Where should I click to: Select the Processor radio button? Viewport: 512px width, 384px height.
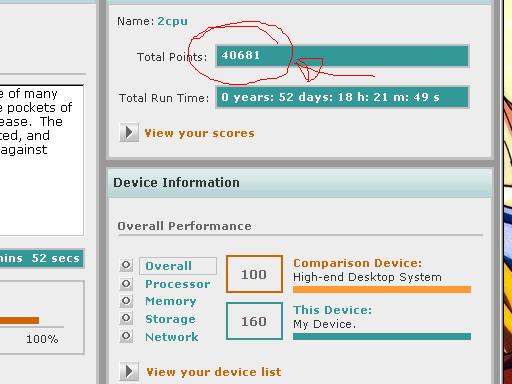(x=126, y=284)
